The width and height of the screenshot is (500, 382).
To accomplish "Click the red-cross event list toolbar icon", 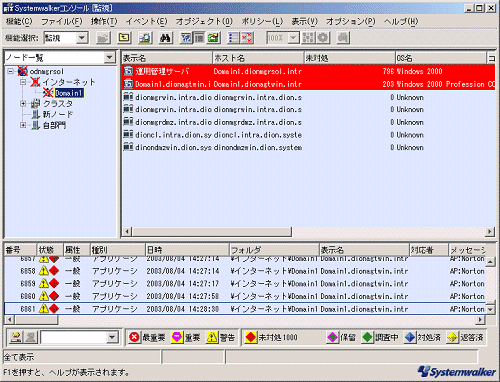I will pos(247,38).
